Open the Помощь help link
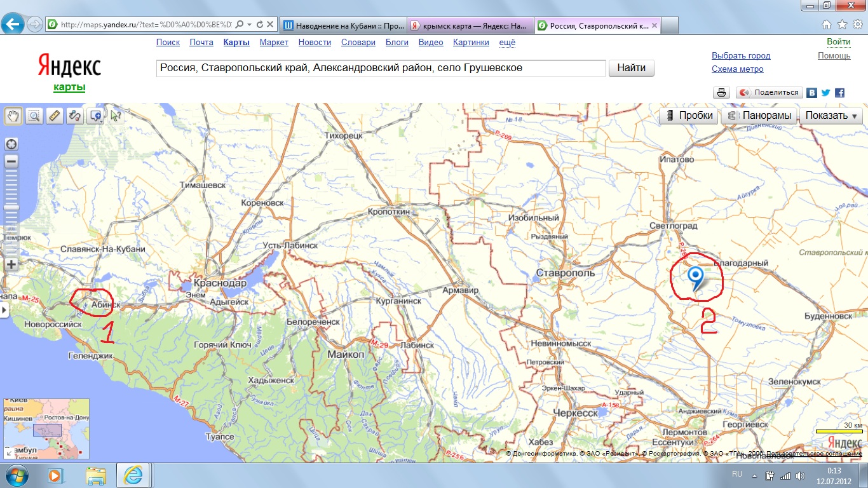 click(834, 55)
